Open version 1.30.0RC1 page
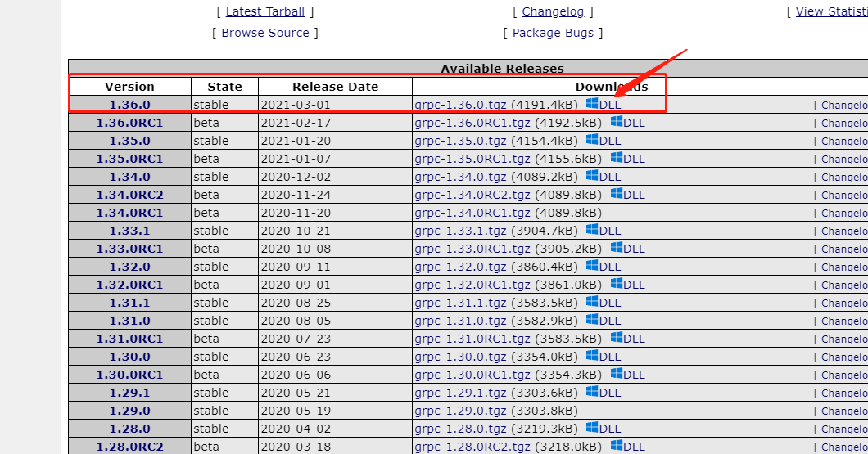Viewport: 868px width, 454px height. pos(129,375)
